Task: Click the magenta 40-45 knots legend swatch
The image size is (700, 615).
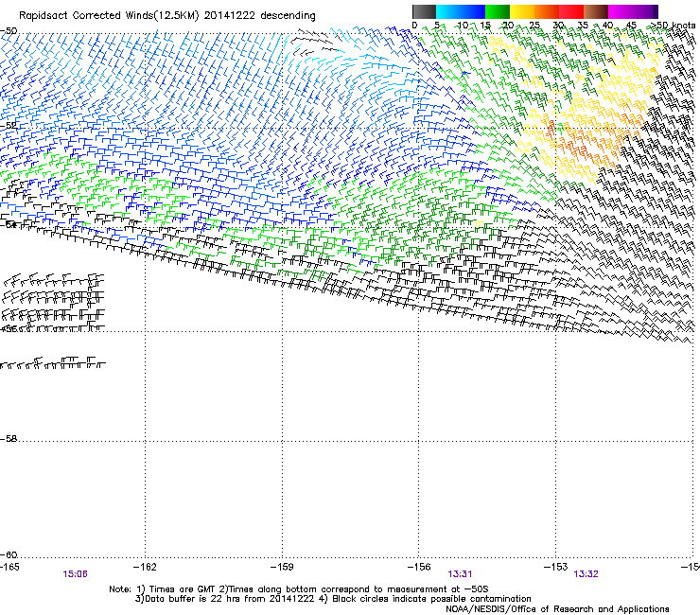Action: 621,11
